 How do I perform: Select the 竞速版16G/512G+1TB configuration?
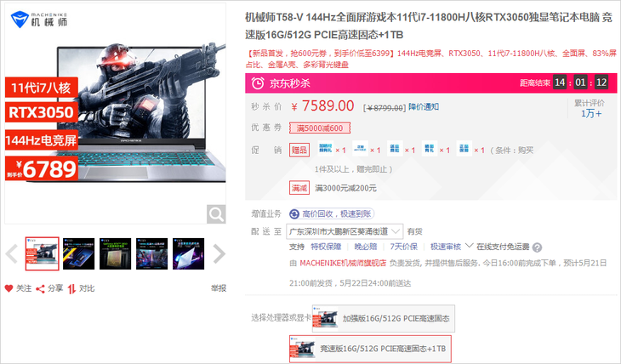coord(370,349)
